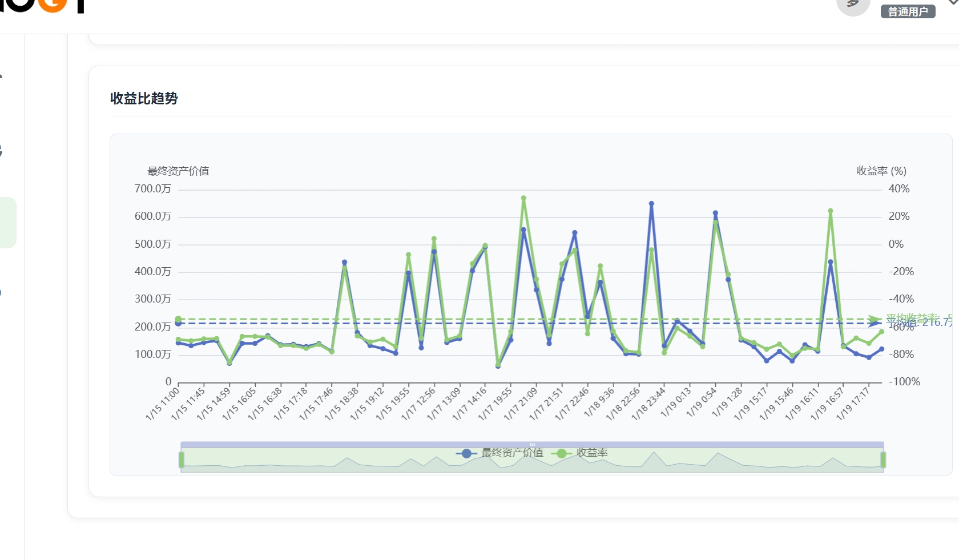Click the 200.0万 axis label
This screenshot has height=560, width=959.
152,327
